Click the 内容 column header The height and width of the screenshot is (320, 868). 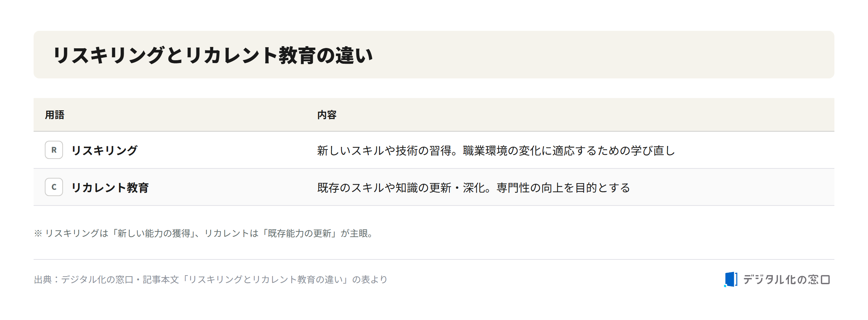pyautogui.click(x=327, y=115)
